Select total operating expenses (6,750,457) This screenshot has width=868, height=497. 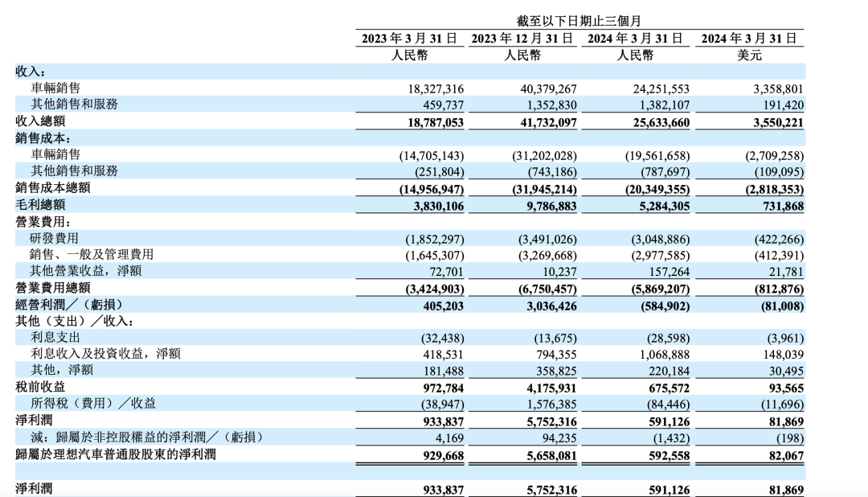[548, 290]
